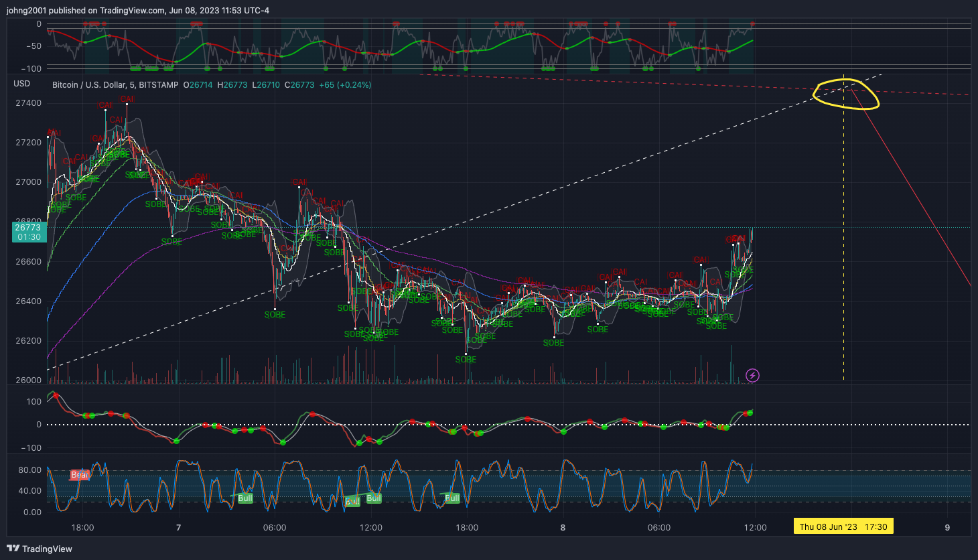Click the change value +65 (+0.24%)
The image size is (978, 560).
(x=345, y=85)
